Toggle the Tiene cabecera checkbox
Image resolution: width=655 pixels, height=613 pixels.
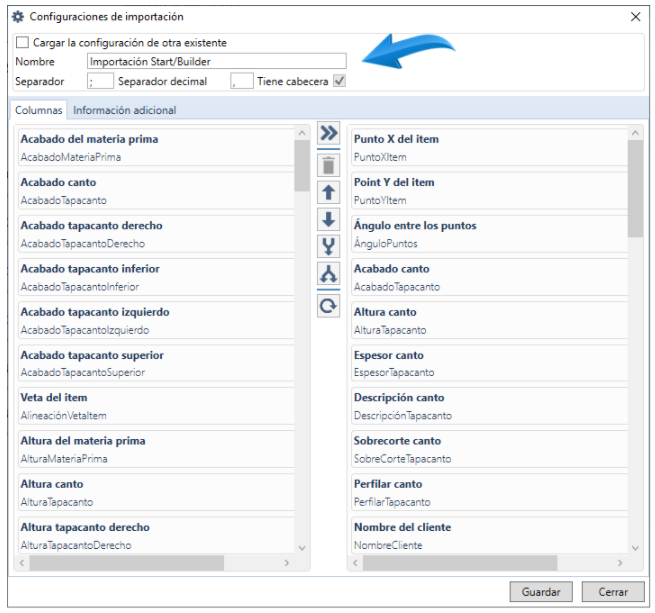339,81
